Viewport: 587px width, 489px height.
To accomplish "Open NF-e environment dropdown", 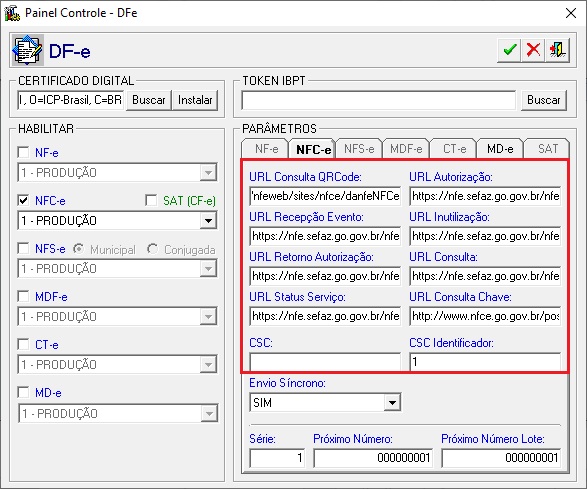I will pyautogui.click(x=208, y=173).
